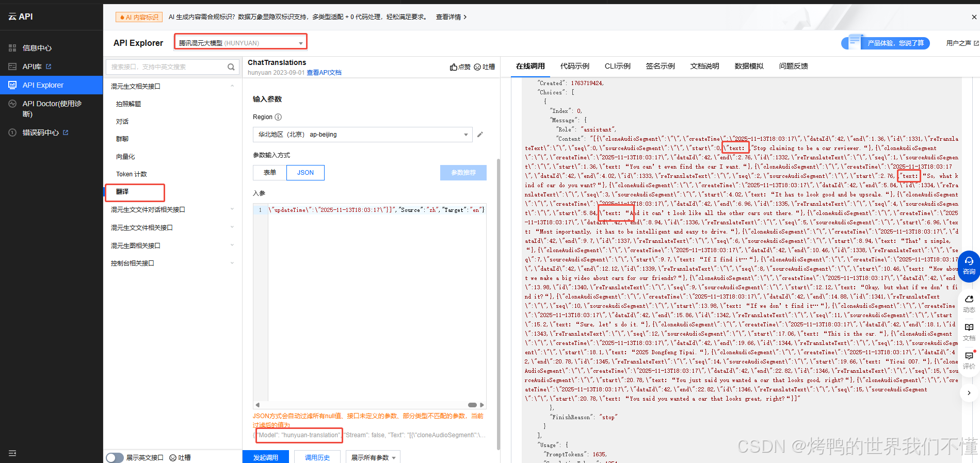The image size is (980, 463).
Task: Open the 腾讯混元大模型 product dropdown
Action: pos(240,43)
